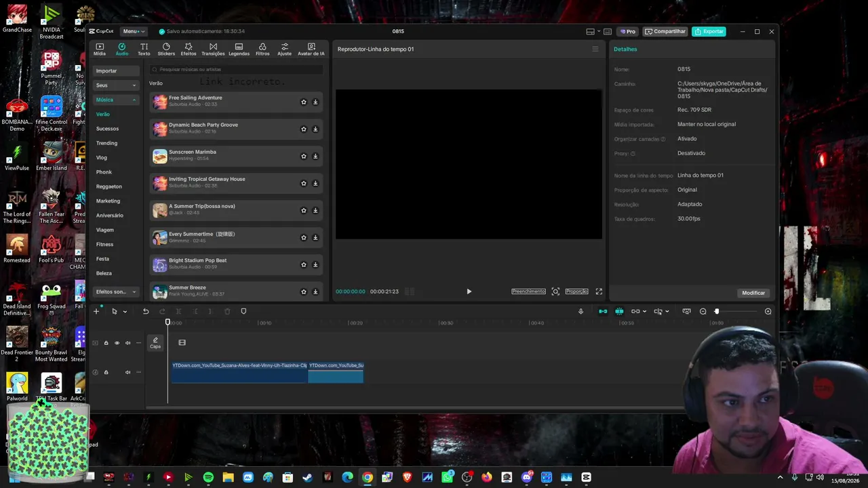868x488 pixels.
Task: Open the Efeitos tab
Action: click(x=189, y=49)
